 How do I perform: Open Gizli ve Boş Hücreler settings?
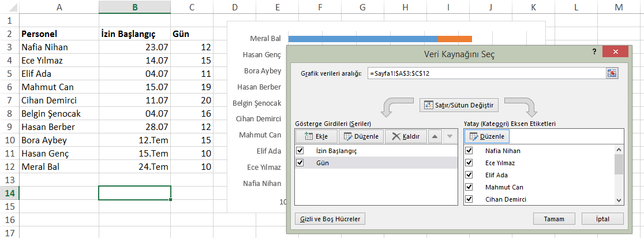(330, 219)
